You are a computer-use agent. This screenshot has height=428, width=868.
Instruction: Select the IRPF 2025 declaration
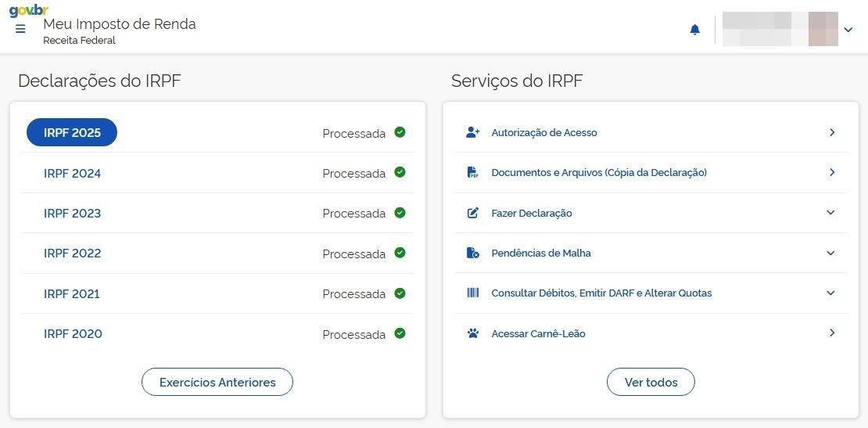pos(72,133)
